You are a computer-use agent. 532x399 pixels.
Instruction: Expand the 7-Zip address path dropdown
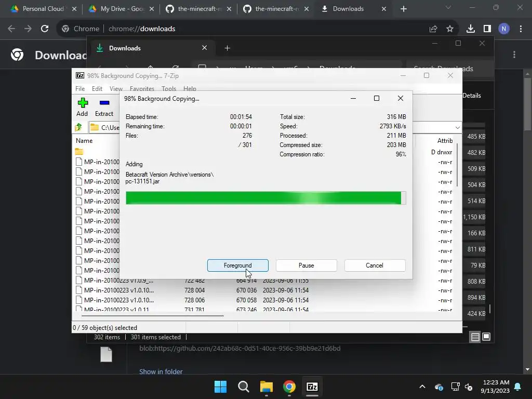click(457, 128)
